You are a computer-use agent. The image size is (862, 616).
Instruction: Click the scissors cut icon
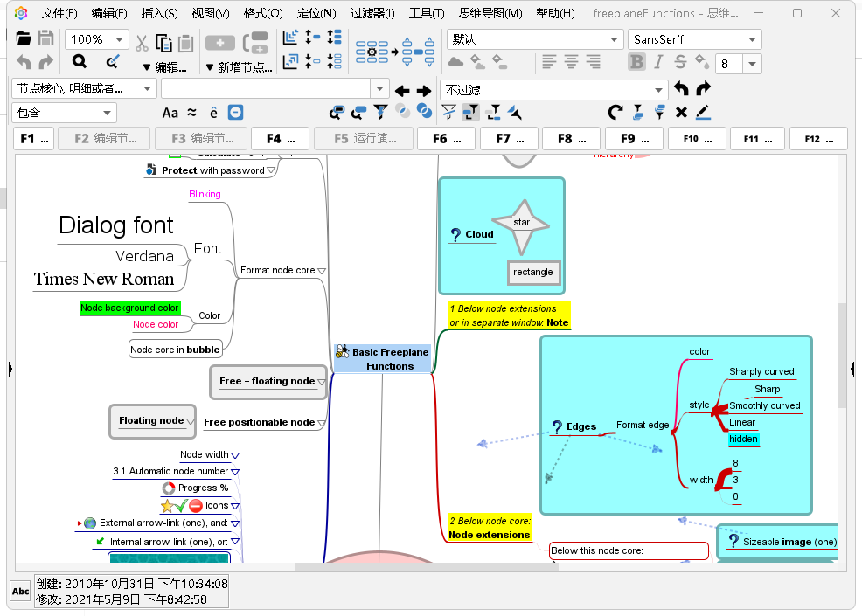tap(142, 43)
